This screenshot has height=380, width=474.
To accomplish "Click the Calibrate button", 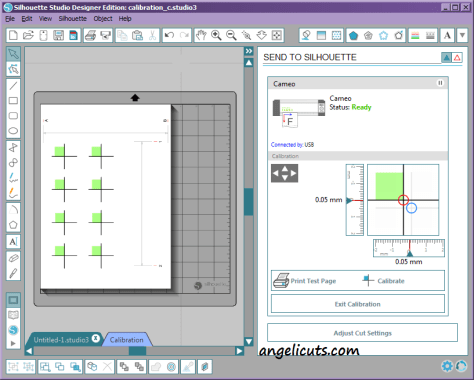I will (x=384, y=281).
